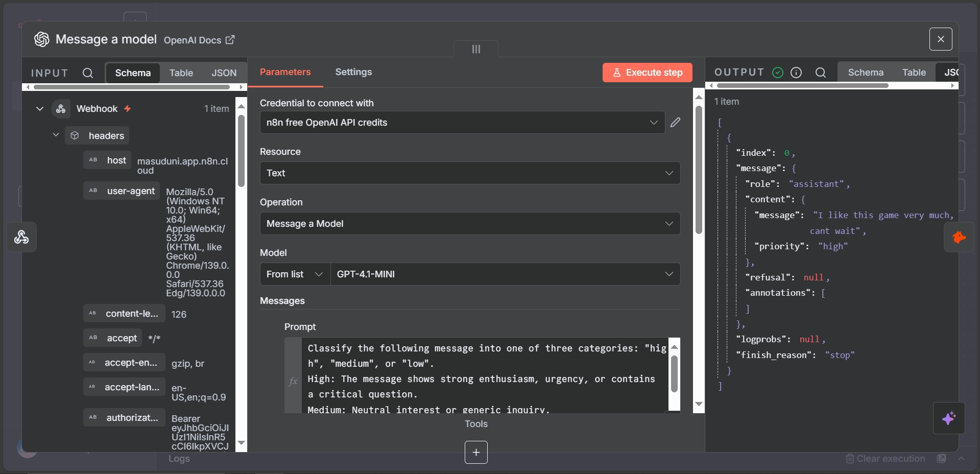Click into the Prompt text field

(484, 375)
